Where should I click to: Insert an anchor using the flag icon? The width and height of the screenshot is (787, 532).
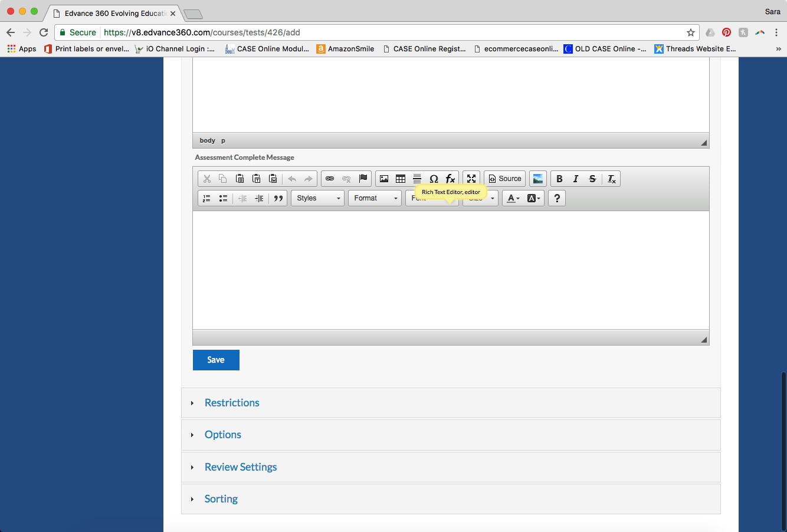363,179
